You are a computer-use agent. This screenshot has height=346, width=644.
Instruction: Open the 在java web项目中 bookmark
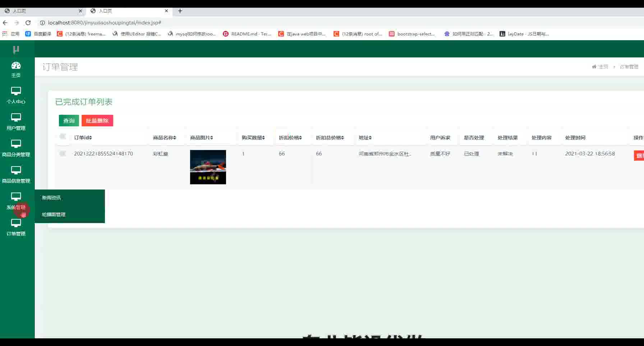click(302, 34)
